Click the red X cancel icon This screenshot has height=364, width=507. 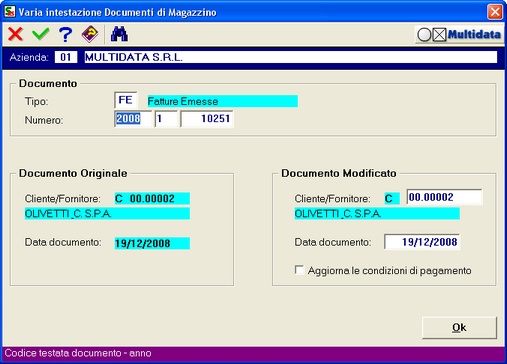16,34
